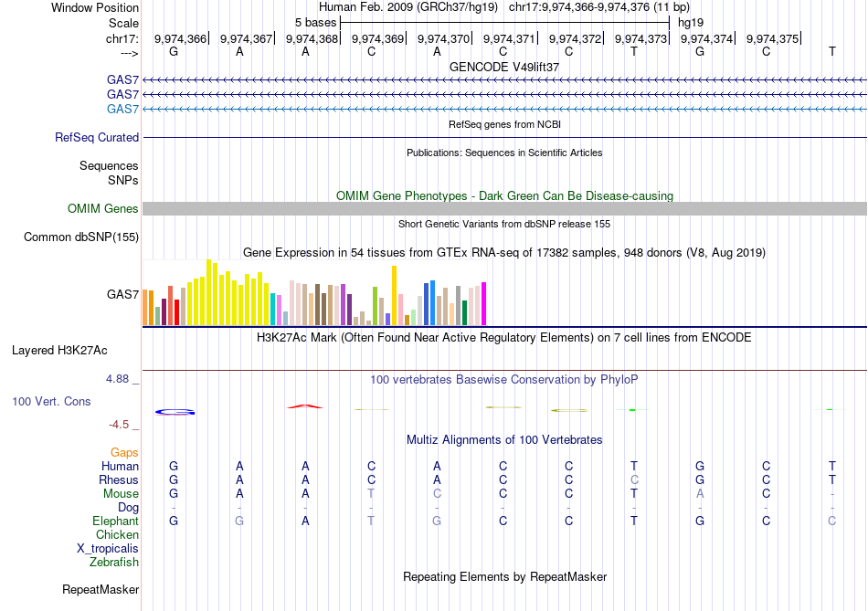Image resolution: width=868 pixels, height=611 pixels.
Task: Open the Sequences track label
Action: point(109,165)
